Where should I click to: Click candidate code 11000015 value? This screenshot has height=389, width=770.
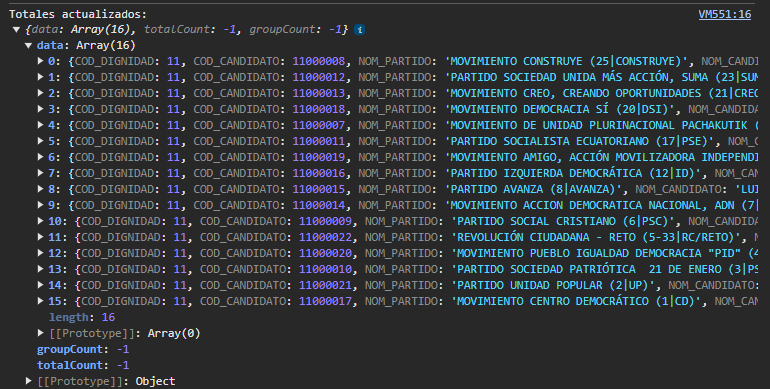coord(319,189)
